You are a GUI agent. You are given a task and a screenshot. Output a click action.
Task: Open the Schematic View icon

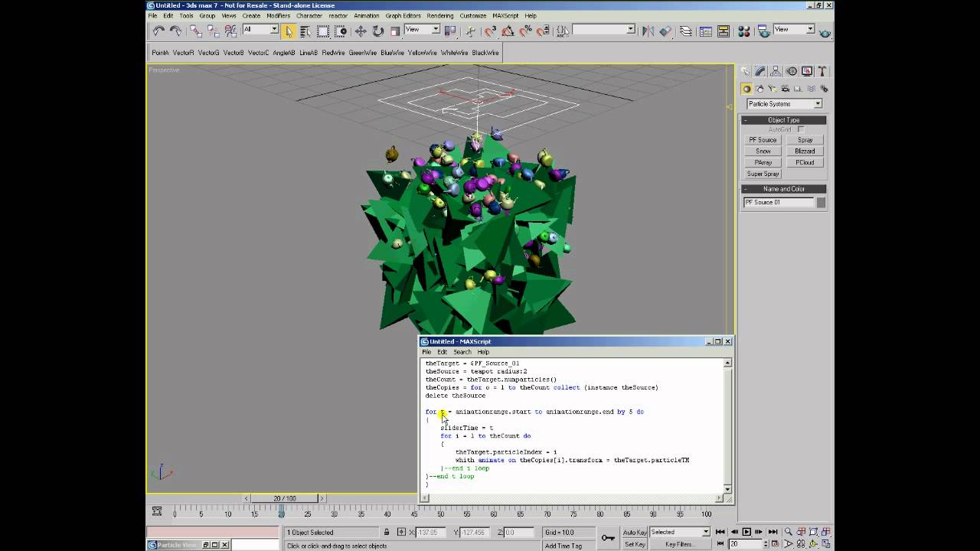(724, 31)
